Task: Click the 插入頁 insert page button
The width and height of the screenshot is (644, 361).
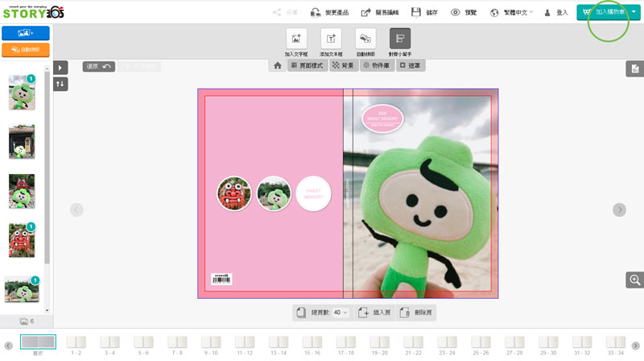Action: 374,312
